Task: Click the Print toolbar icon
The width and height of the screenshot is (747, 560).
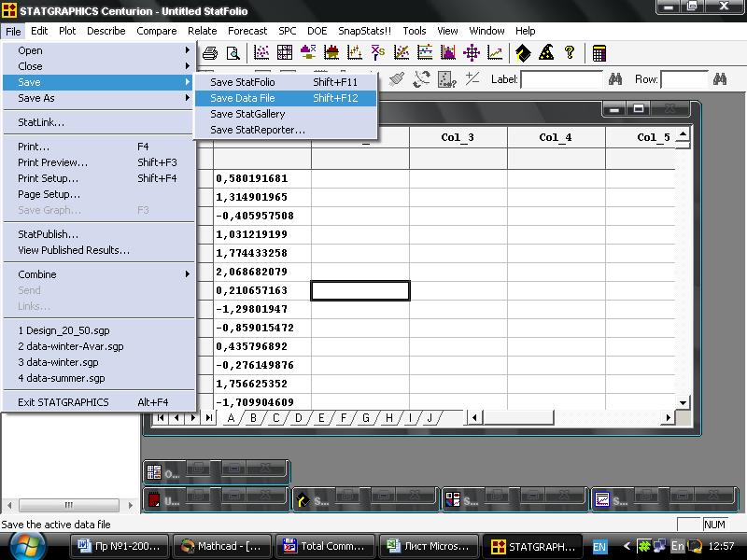Action: (x=210, y=53)
